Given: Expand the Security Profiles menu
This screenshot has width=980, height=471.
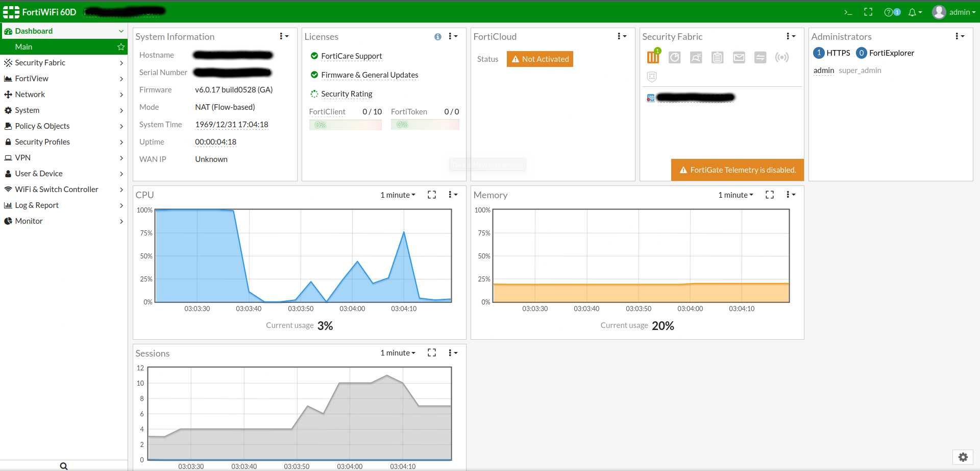Looking at the screenshot, I should (64, 142).
